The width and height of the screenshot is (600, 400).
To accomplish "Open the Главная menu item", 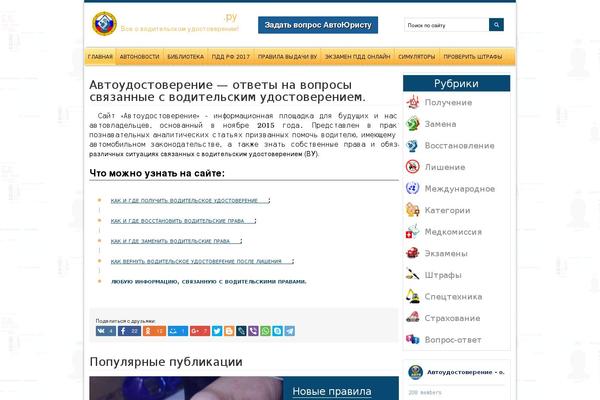I will click(100, 57).
